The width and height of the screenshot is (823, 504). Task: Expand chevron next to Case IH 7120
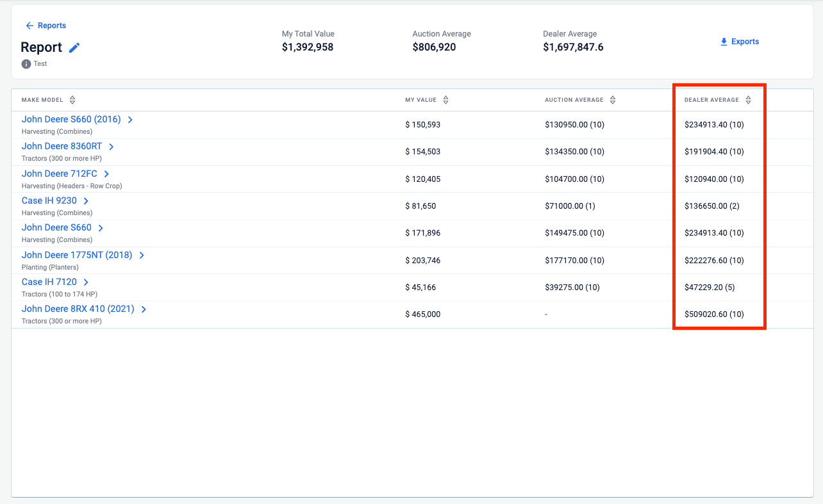pos(86,282)
